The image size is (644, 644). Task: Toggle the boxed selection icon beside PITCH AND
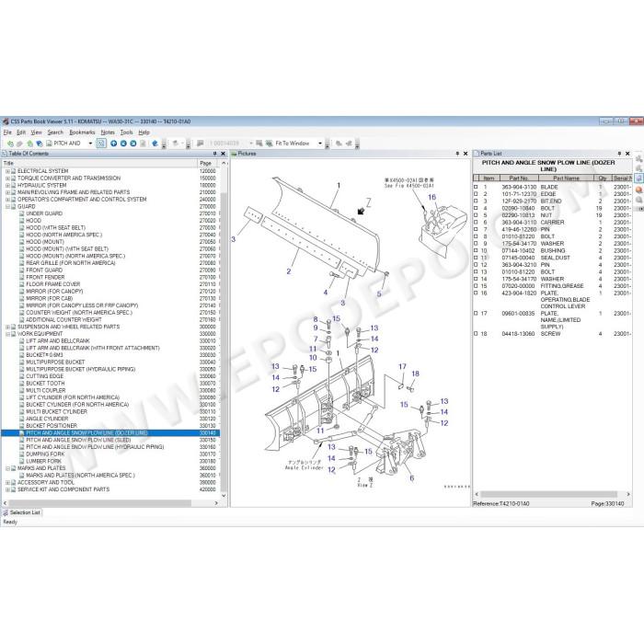(x=101, y=144)
